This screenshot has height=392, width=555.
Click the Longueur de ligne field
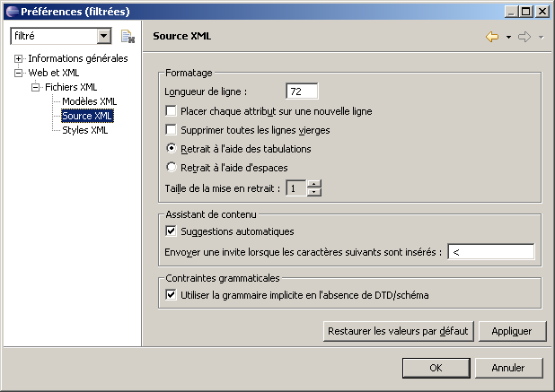[x=302, y=91]
